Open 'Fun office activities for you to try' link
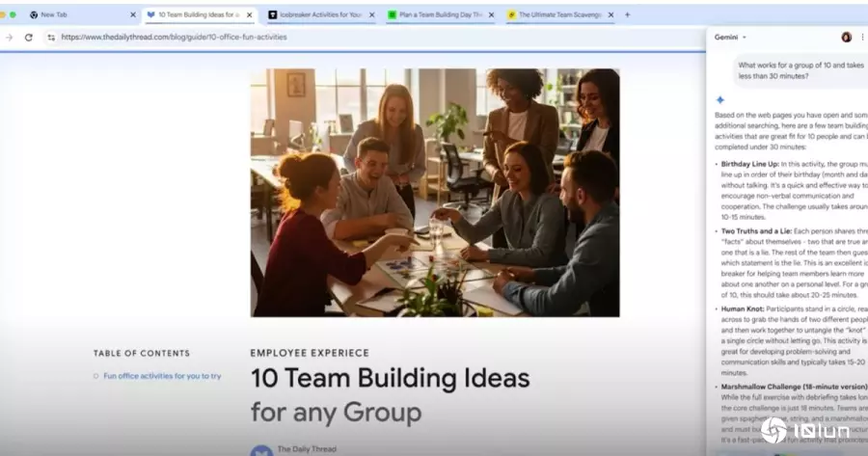The width and height of the screenshot is (868, 456). (x=162, y=376)
